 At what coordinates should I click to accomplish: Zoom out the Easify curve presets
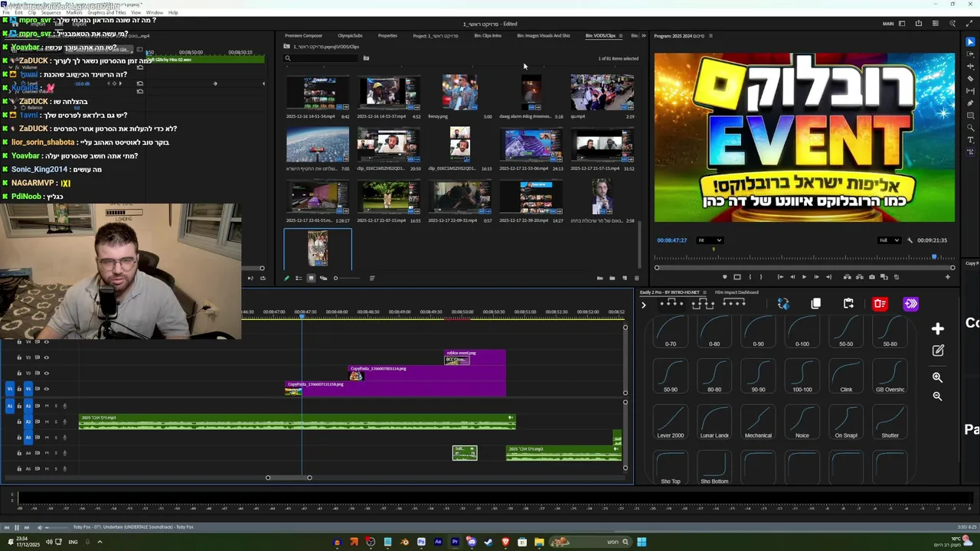[x=938, y=396]
